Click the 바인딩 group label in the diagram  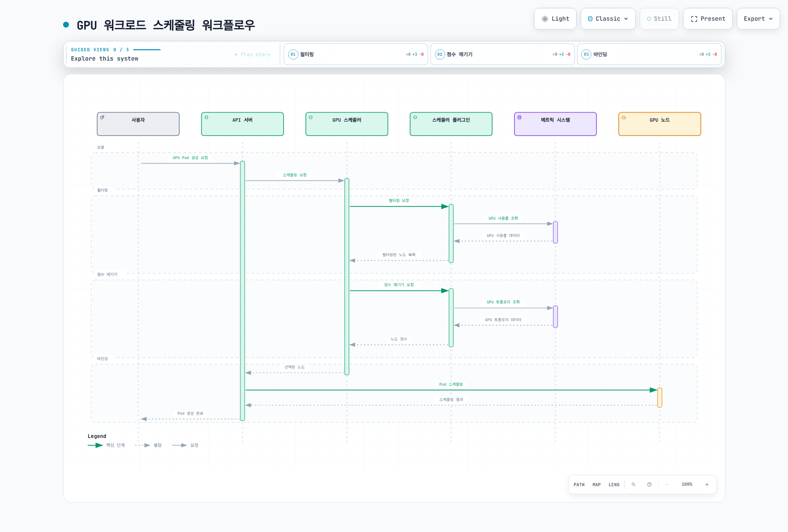[x=102, y=359]
